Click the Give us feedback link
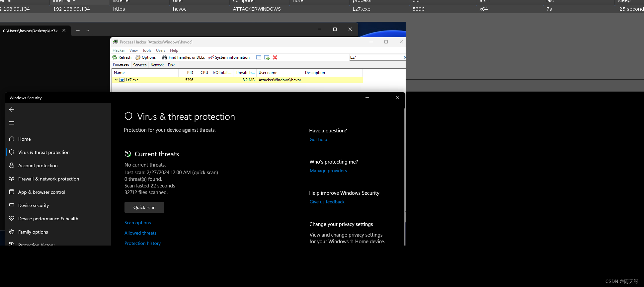 (x=327, y=202)
